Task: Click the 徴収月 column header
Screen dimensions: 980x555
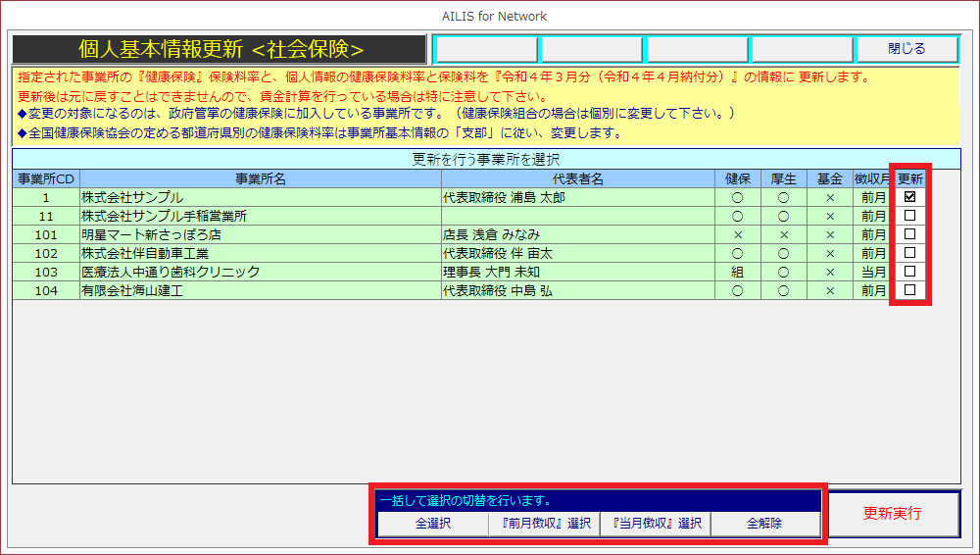Action: pyautogui.click(x=871, y=178)
